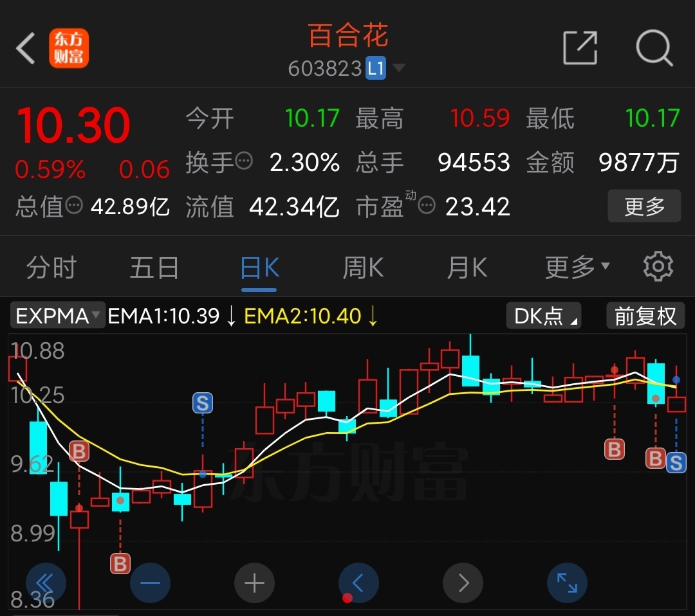Click the change percent 0.59%
This screenshot has height=616, width=695.
click(50, 169)
